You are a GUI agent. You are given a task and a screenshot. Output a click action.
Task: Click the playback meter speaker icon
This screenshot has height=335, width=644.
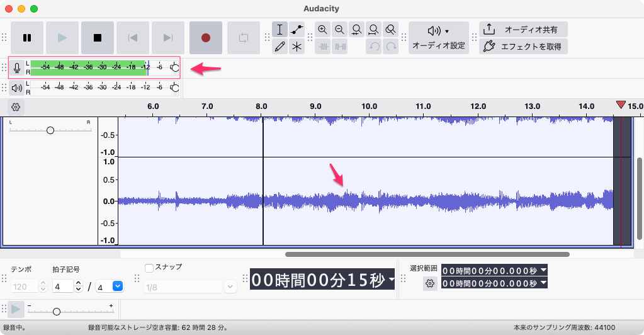(x=17, y=88)
